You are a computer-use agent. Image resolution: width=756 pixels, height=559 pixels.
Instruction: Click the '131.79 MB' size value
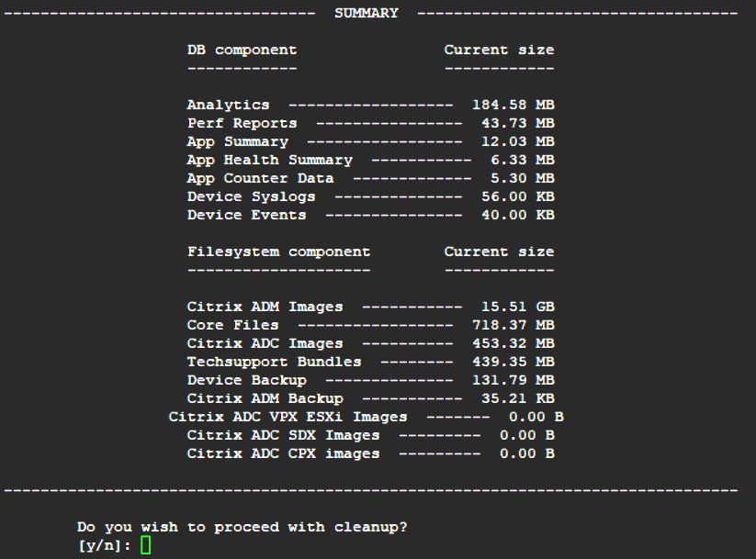(x=513, y=380)
